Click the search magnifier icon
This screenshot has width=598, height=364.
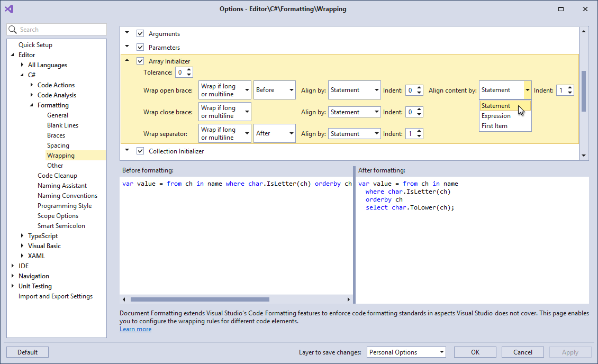click(x=13, y=30)
